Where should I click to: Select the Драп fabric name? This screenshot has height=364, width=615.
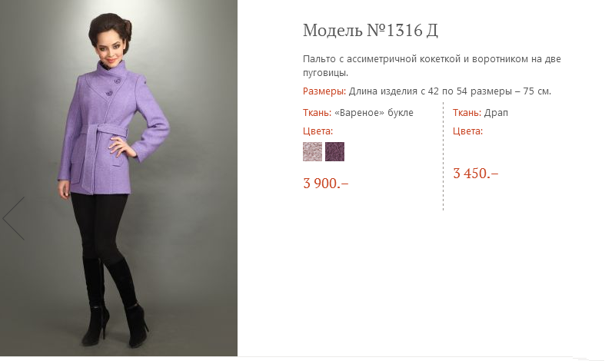pyautogui.click(x=497, y=112)
